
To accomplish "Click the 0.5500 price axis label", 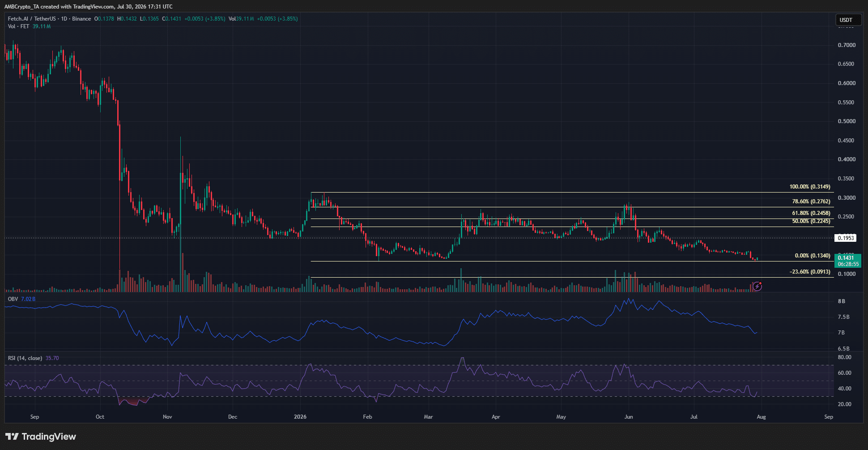I will point(846,103).
